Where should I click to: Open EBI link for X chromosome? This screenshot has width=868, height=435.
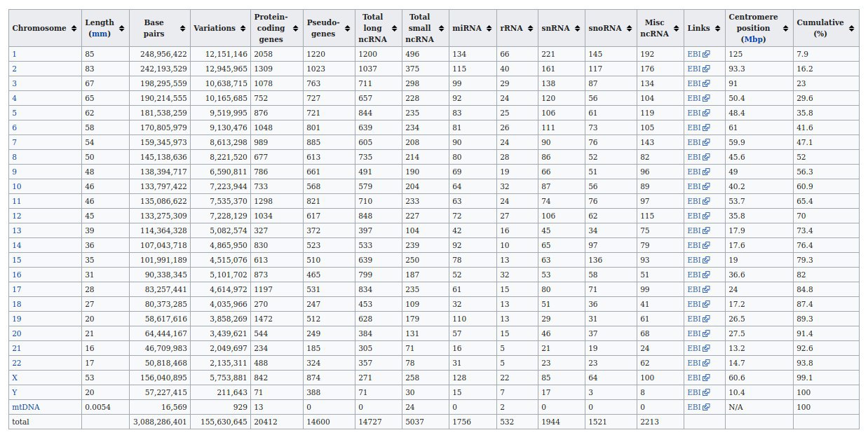[698, 378]
